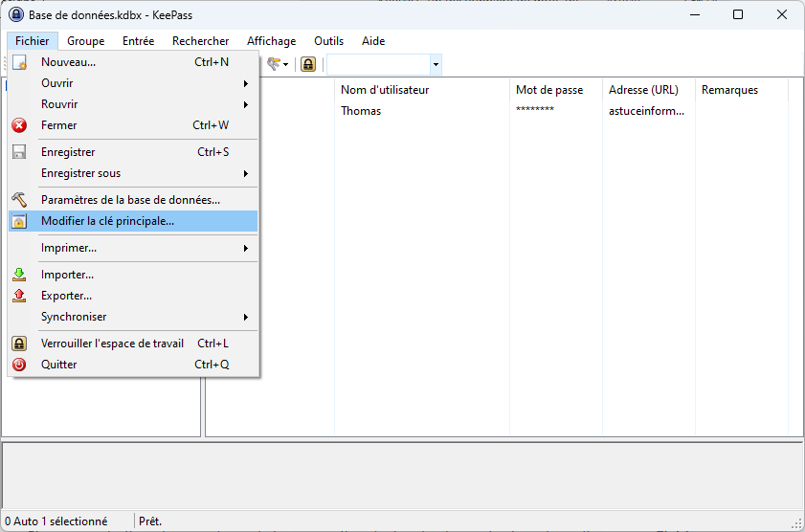Screen dimensions: 805x532
Task: Expand the Imprimer submenu arrow
Action: 246,249
